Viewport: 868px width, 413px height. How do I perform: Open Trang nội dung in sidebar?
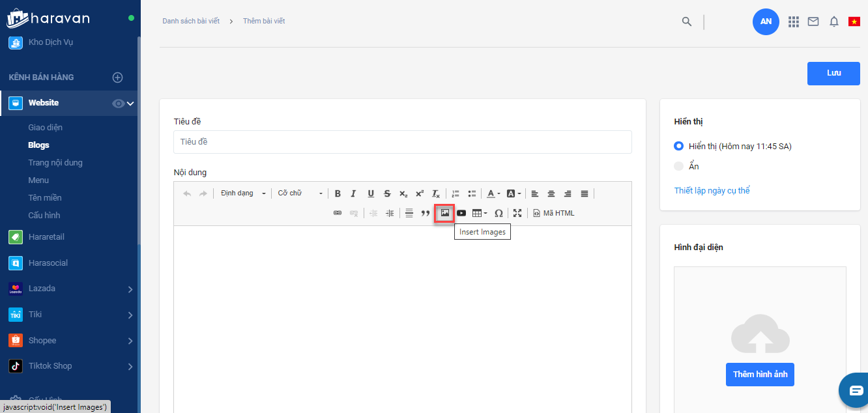point(55,163)
